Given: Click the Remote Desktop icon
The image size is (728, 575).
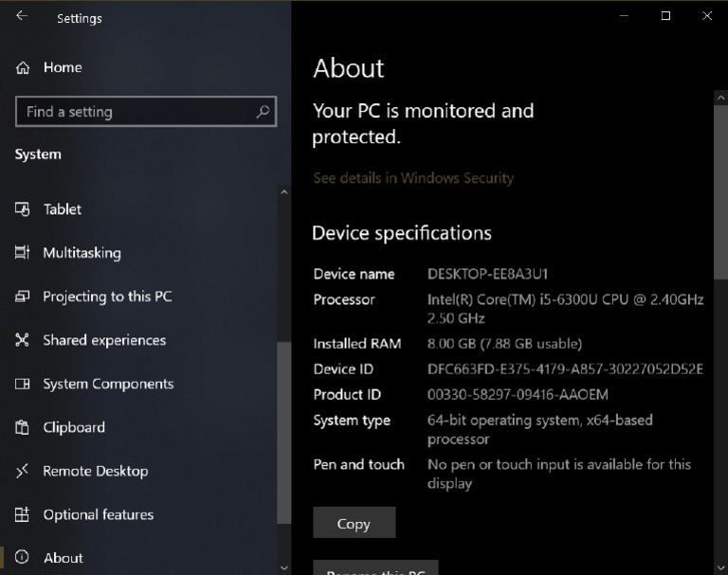Looking at the screenshot, I should point(23,471).
